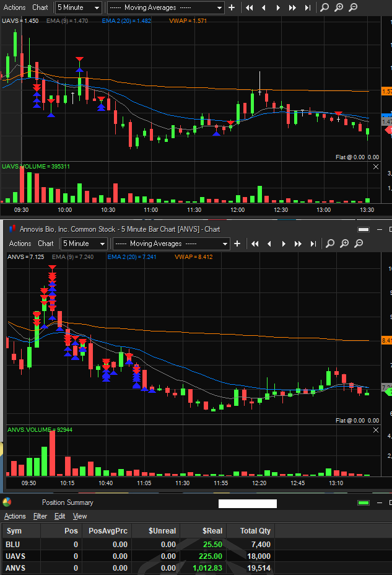The width and height of the screenshot is (392, 575).
Task: Zoom out on the UAVS chart
Action: [353, 7]
